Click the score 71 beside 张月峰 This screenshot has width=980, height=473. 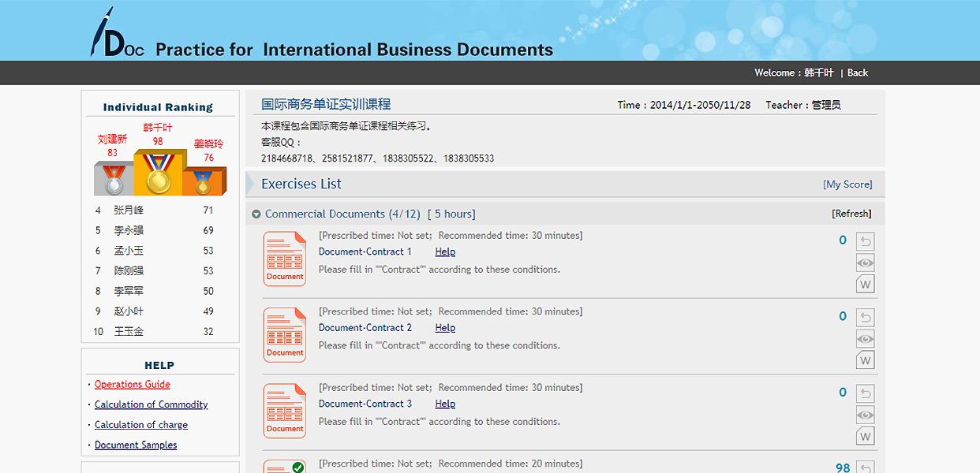(x=208, y=210)
